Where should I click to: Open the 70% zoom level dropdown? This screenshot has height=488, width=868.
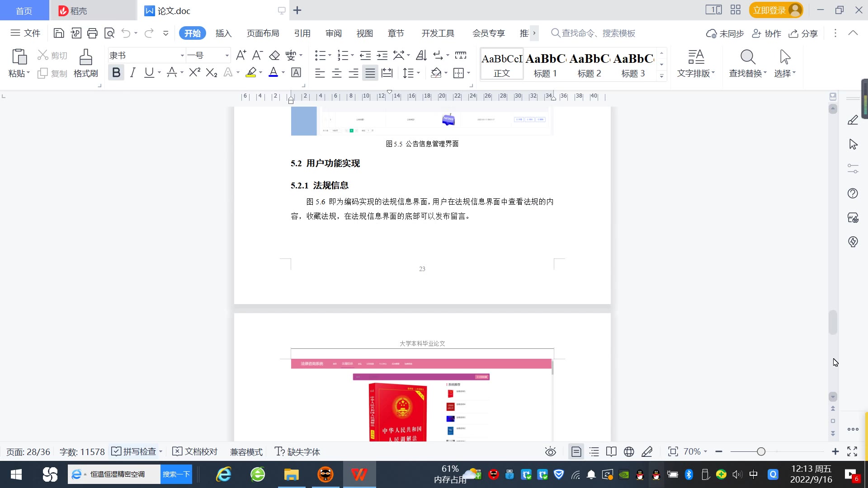[x=695, y=451]
